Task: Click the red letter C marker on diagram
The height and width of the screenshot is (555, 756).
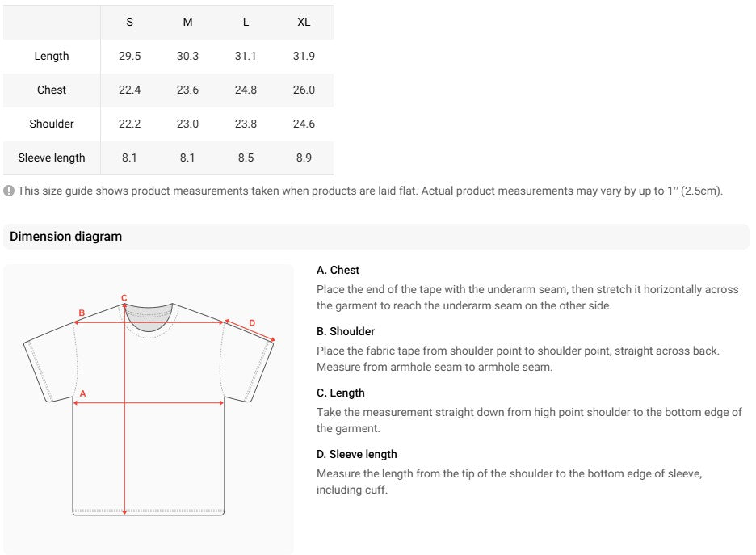Action: coord(124,298)
